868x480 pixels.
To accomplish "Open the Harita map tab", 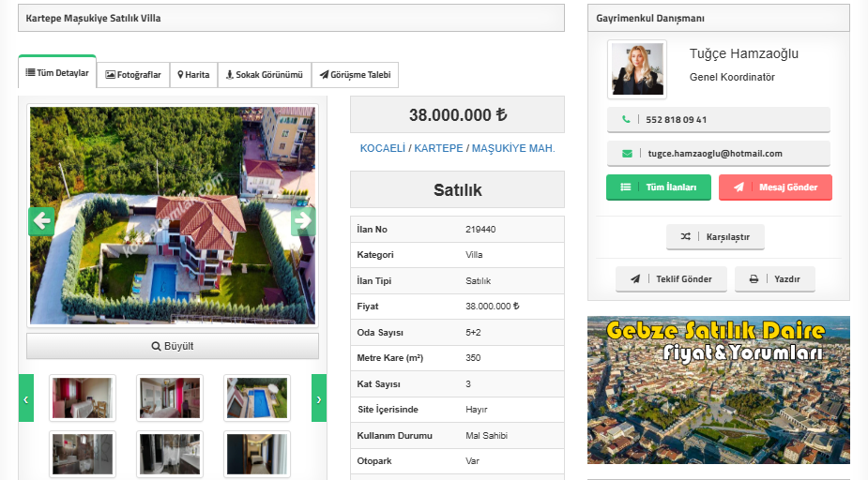I will pos(193,75).
